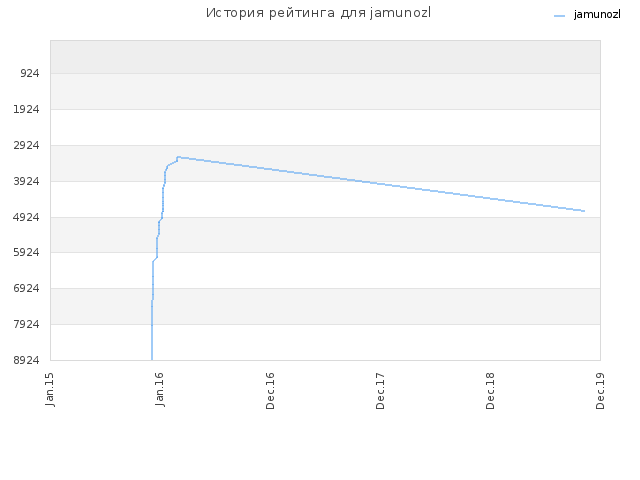Click the Dec.19 x-axis label
Viewport: 640px width, 480px height.
[x=600, y=391]
